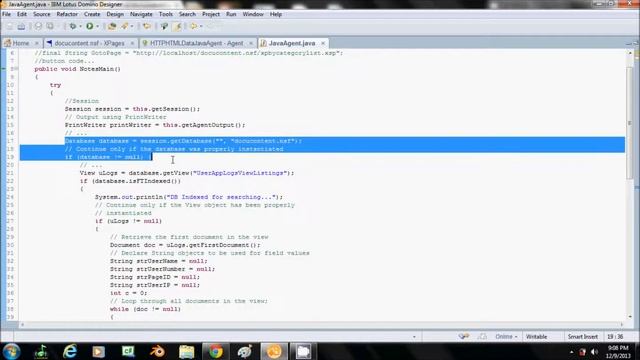Open Blender from the taskbar
Viewport: 640px width, 360px height.
click(x=157, y=351)
